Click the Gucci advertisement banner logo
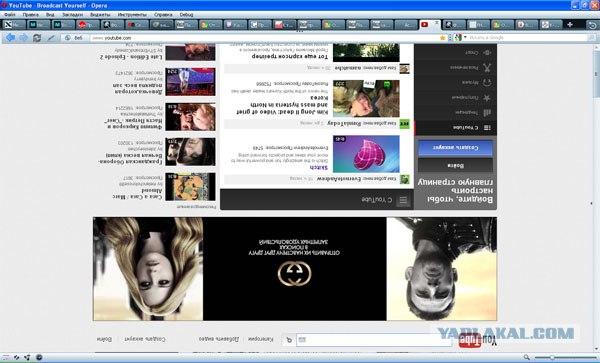 (x=294, y=274)
